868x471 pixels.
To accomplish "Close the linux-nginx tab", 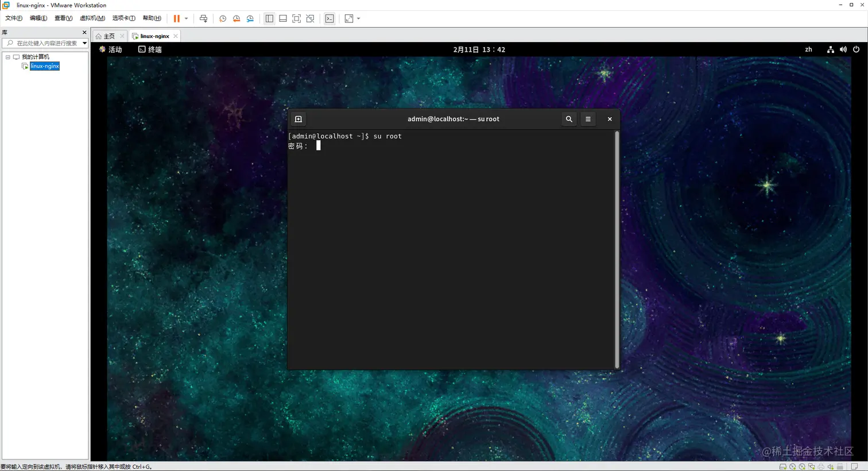I will click(176, 36).
